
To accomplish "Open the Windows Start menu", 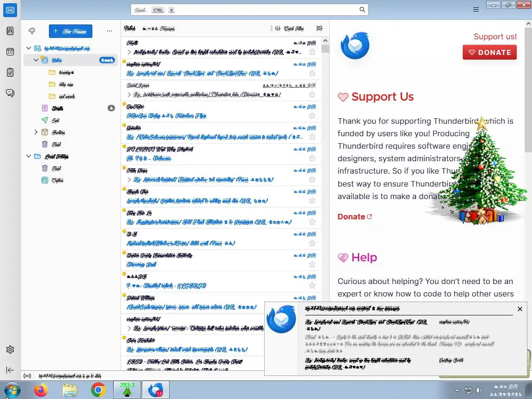I will [x=12, y=390].
